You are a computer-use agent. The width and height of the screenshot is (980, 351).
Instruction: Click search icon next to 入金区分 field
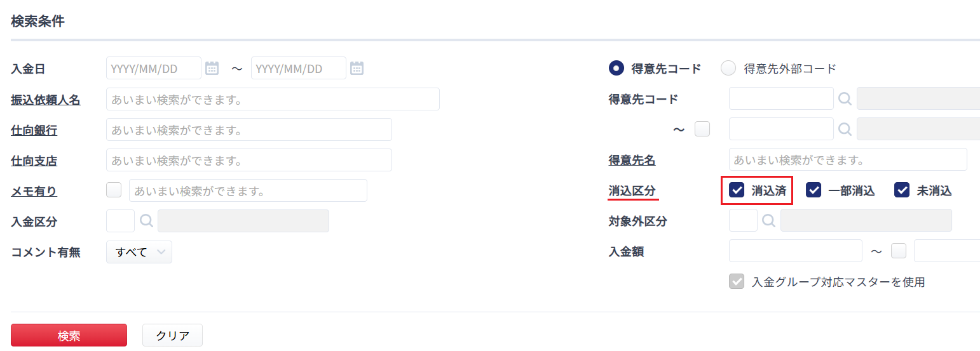point(146,221)
